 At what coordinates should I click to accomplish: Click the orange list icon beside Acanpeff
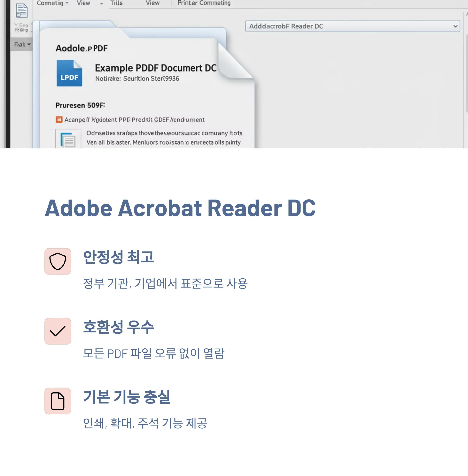coord(59,120)
